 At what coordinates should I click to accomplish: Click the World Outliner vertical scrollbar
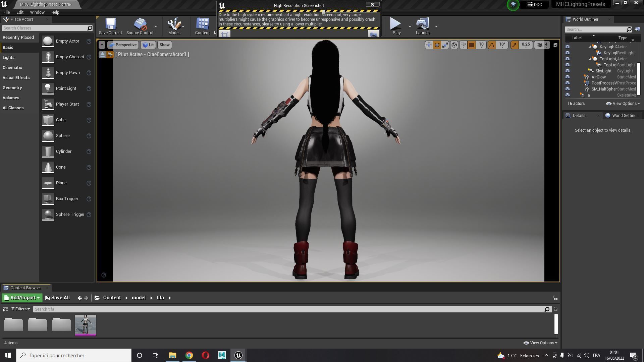[639, 78]
